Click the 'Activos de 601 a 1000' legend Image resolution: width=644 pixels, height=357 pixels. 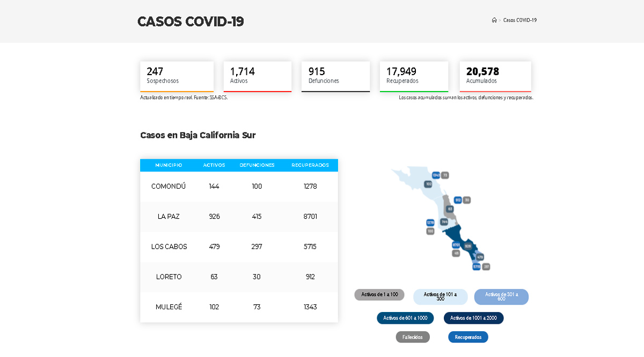click(405, 318)
